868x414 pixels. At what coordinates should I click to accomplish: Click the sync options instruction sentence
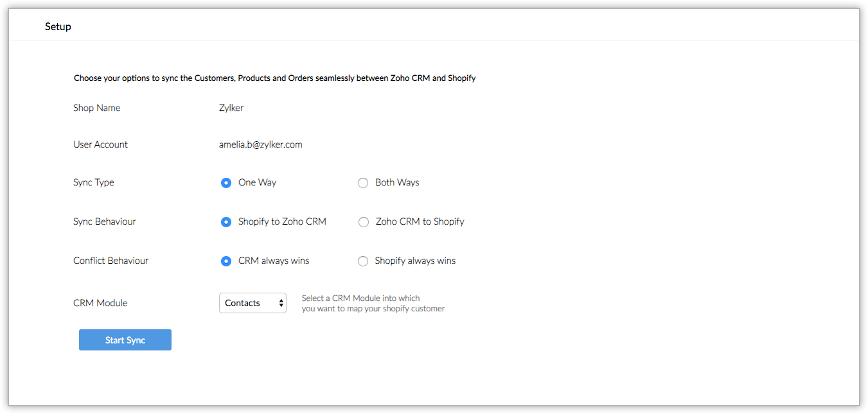(274, 78)
